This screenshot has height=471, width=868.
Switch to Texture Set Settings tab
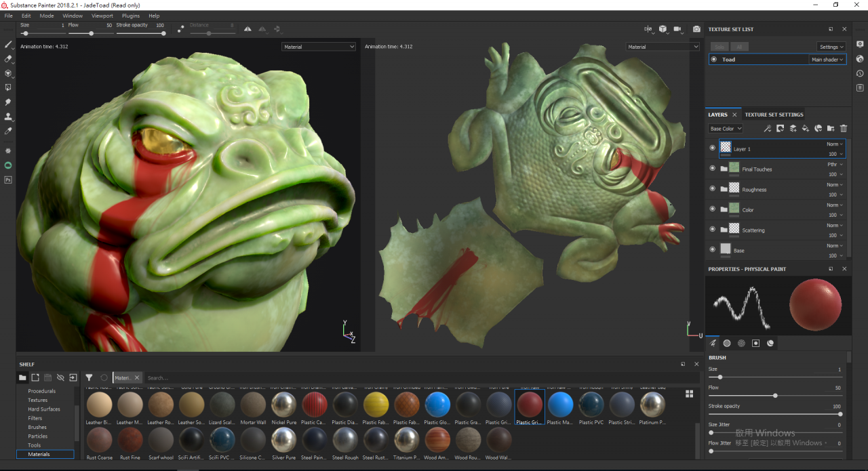click(x=774, y=115)
